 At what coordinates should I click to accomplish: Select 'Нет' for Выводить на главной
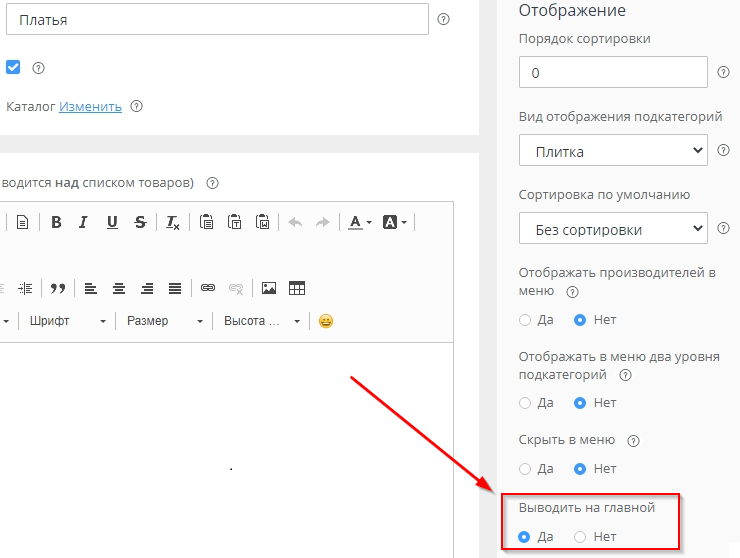[581, 537]
